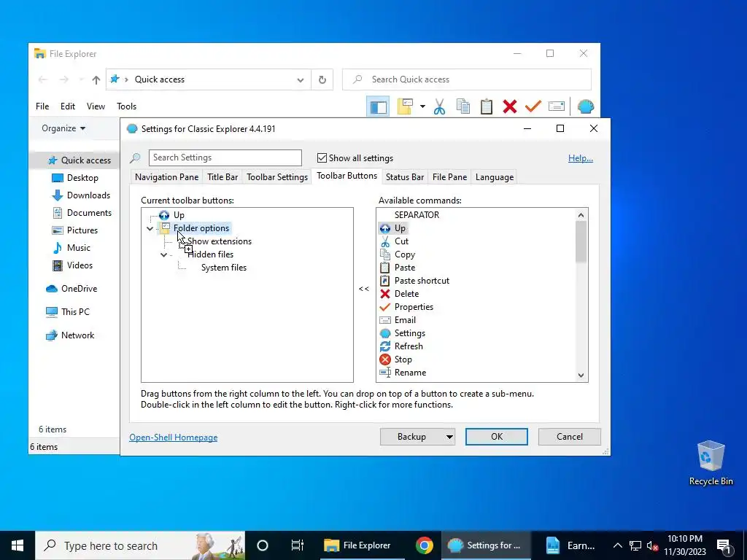Image resolution: width=747 pixels, height=560 pixels.
Task: Click in the Search Settings field
Action: tap(225, 157)
